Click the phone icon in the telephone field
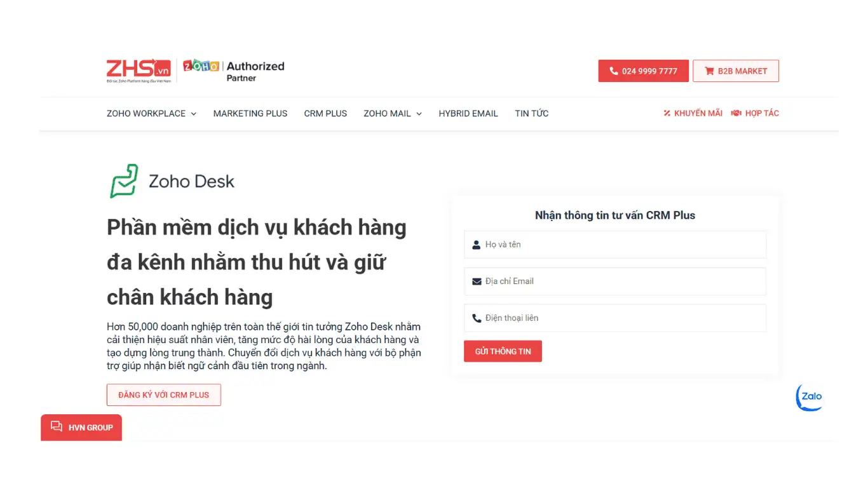The image size is (868, 488). pyautogui.click(x=476, y=318)
